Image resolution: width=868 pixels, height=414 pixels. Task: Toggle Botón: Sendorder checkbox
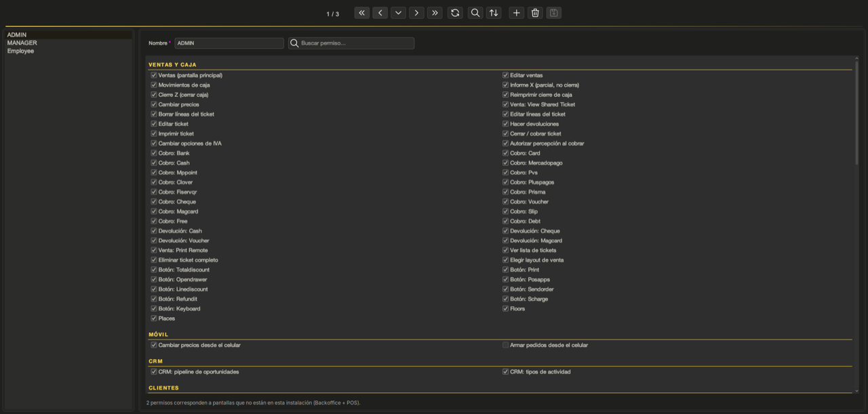[x=505, y=289]
